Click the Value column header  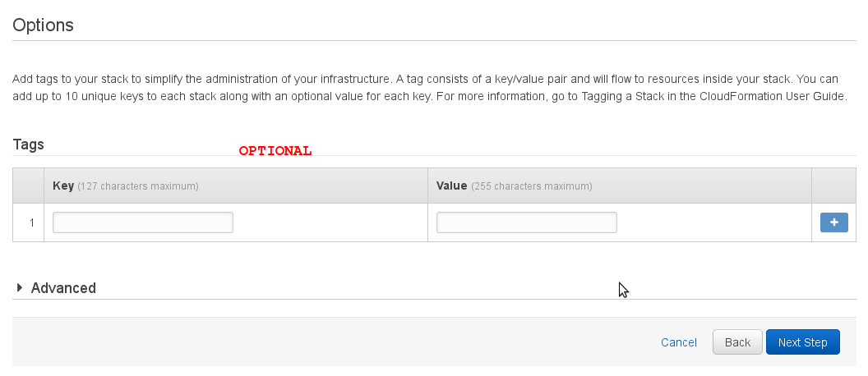pos(451,186)
